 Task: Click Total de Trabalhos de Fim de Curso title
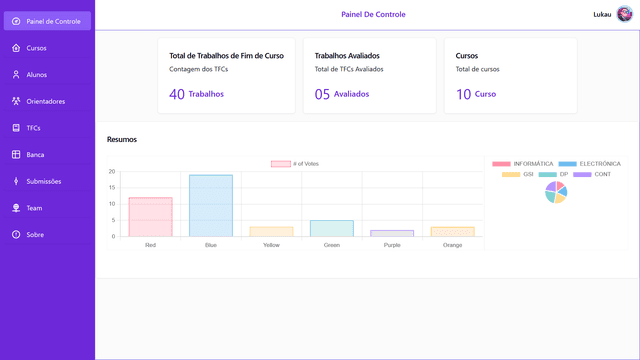pyautogui.click(x=227, y=56)
